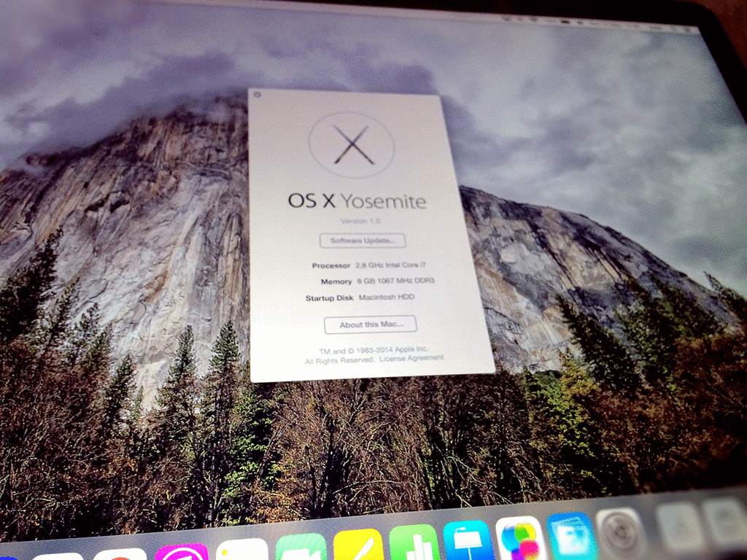Open the About this Mac... button
The height and width of the screenshot is (560, 747).
click(x=370, y=324)
